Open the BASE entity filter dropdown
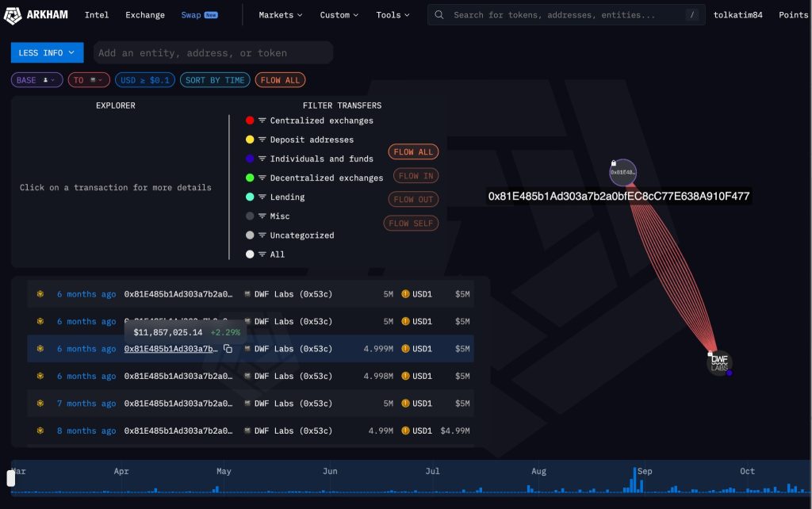This screenshot has height=509, width=812. (x=36, y=80)
